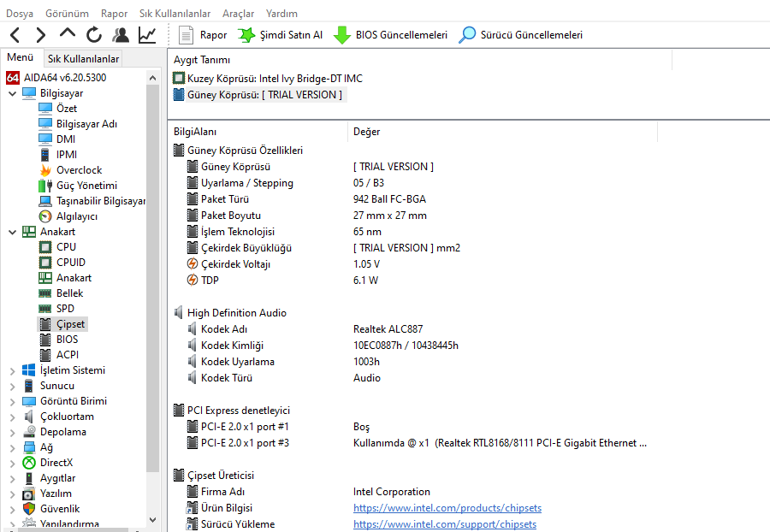The image size is (770, 532).
Task: Select Kuzey Köprüsü: Intel Ivy Bridge-DT IMC
Action: [x=268, y=79]
